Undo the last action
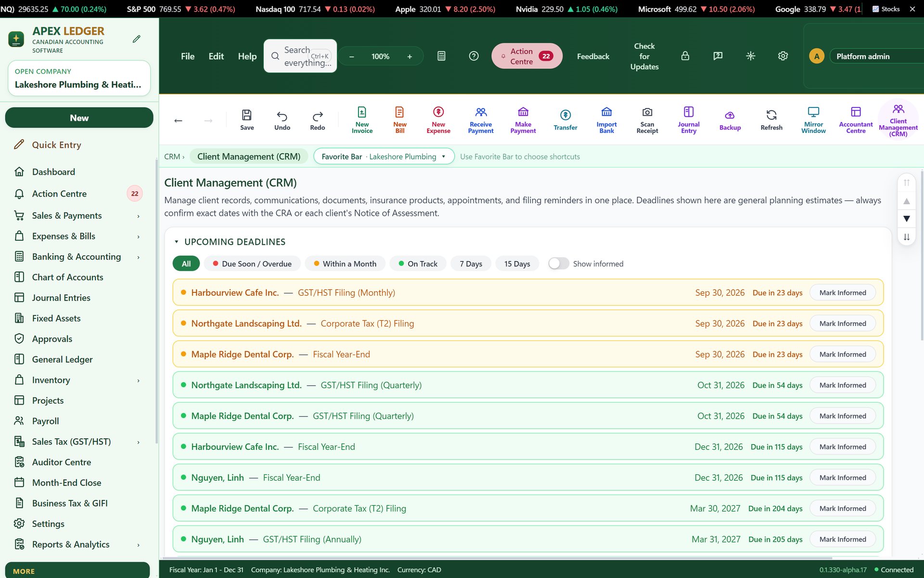924x578 pixels. (282, 120)
